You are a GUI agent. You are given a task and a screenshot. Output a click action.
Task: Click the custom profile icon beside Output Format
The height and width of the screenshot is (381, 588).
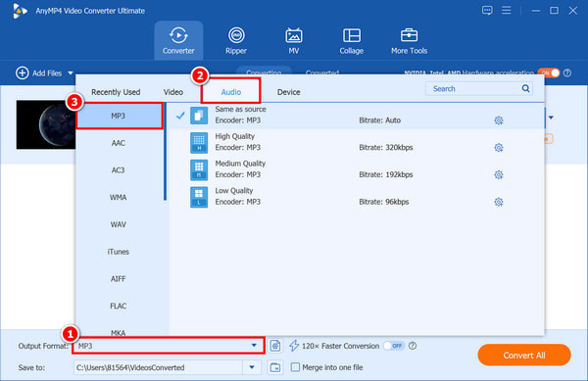pos(275,346)
